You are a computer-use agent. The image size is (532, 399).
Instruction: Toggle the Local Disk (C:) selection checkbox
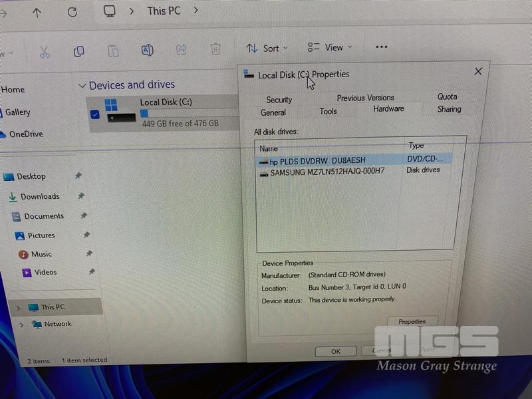click(x=94, y=114)
